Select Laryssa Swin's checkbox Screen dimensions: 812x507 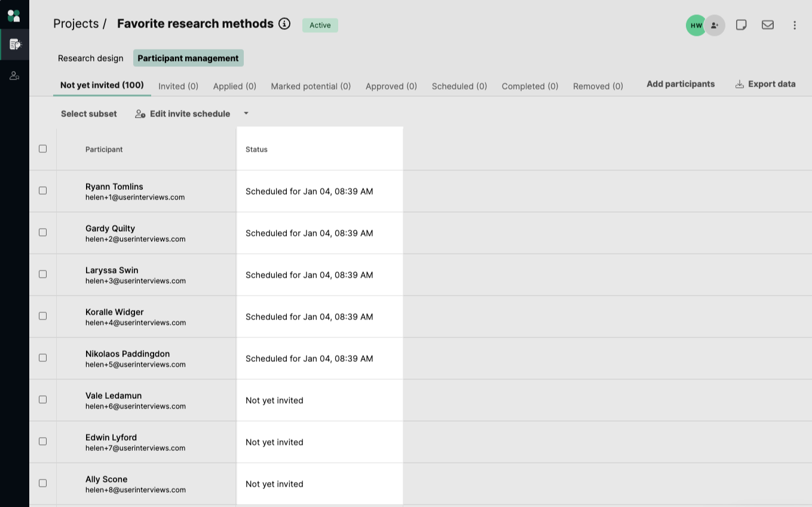coord(42,274)
